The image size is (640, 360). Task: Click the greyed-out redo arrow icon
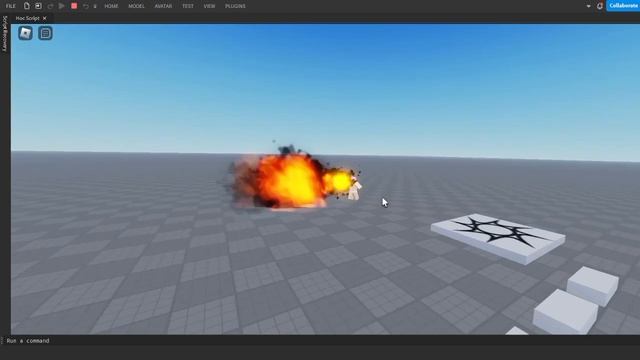click(50, 6)
